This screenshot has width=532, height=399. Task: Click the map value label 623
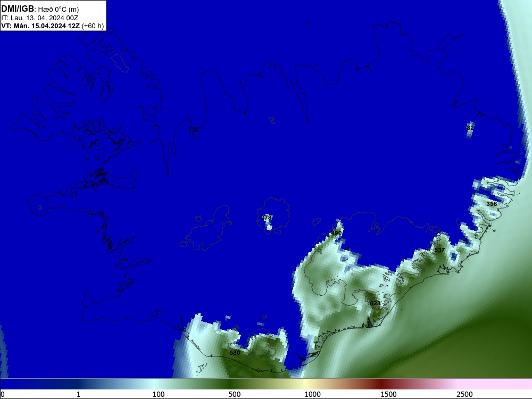pyautogui.click(x=375, y=303)
